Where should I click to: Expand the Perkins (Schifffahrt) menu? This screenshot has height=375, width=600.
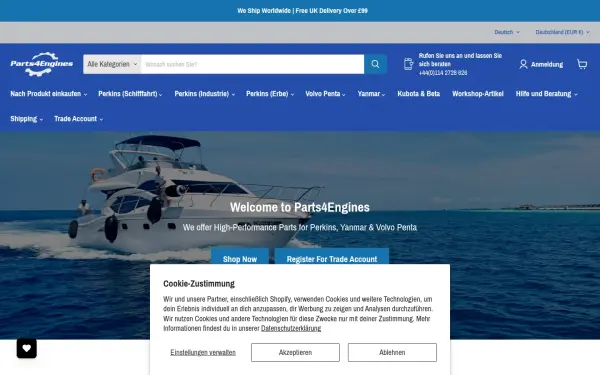click(x=130, y=94)
